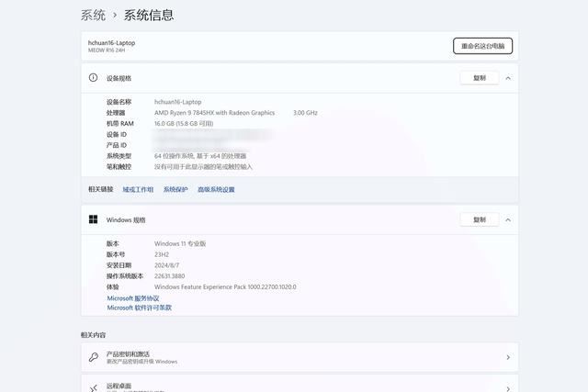
Task: Collapse the Windows 规格 section with its chevron
Action: [508, 220]
